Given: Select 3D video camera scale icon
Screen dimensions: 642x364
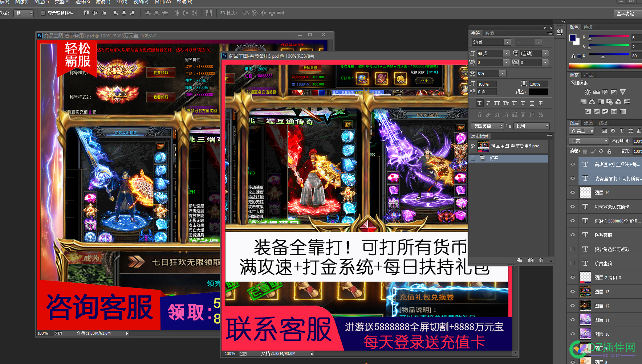Looking at the screenshot, I should point(281,13).
